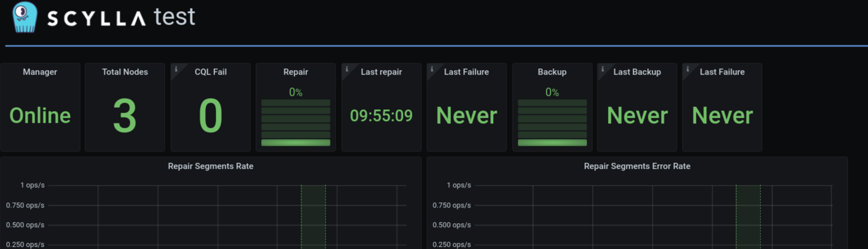Click the total nodes value 3
This screenshot has height=249, width=868.
coord(125,116)
